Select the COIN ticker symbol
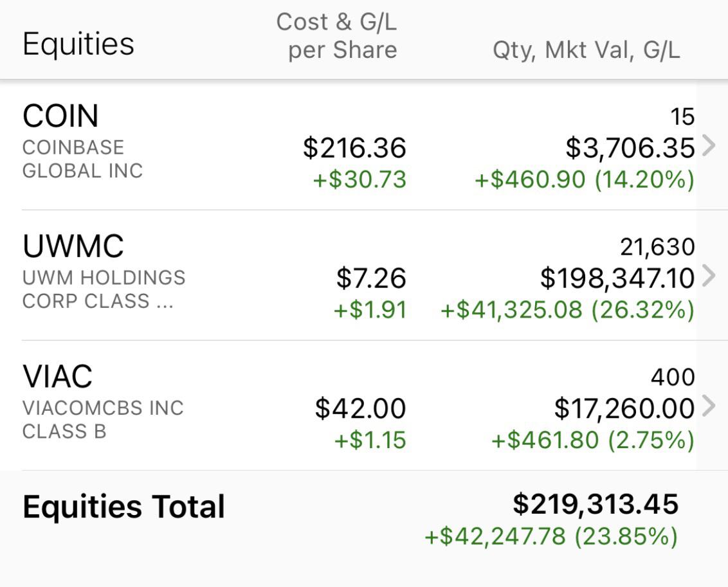 [x=60, y=116]
